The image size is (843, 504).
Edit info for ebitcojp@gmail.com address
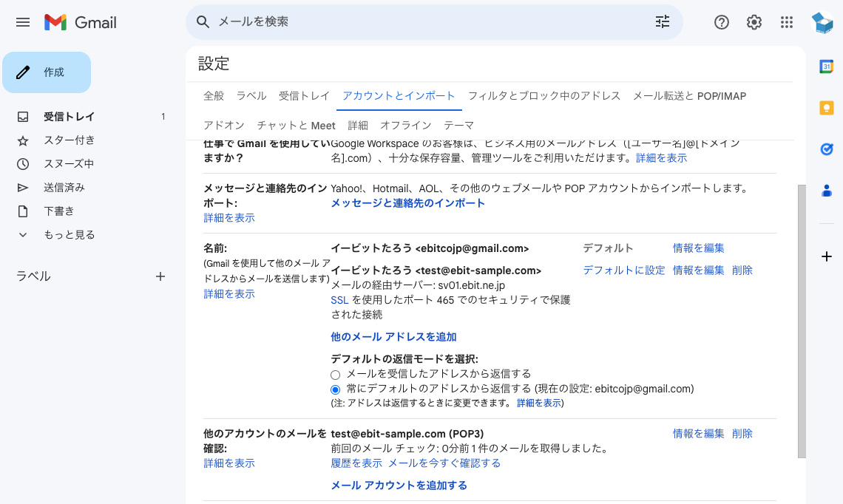pyautogui.click(x=698, y=248)
